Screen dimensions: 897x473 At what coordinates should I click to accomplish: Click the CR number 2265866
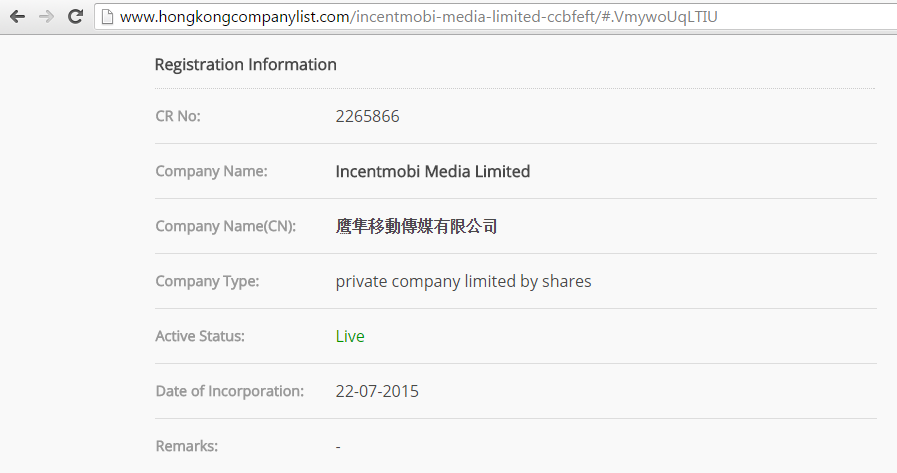tap(367, 116)
